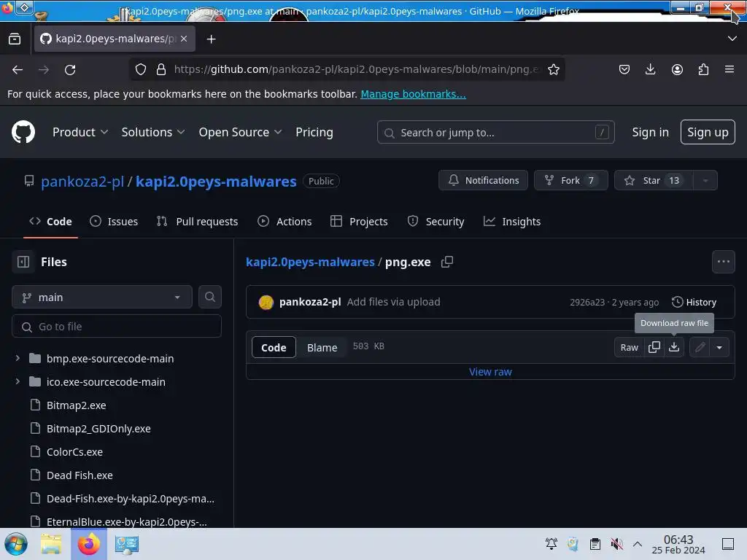Download the raw file
This screenshot has width=747, height=560.
coord(674,347)
